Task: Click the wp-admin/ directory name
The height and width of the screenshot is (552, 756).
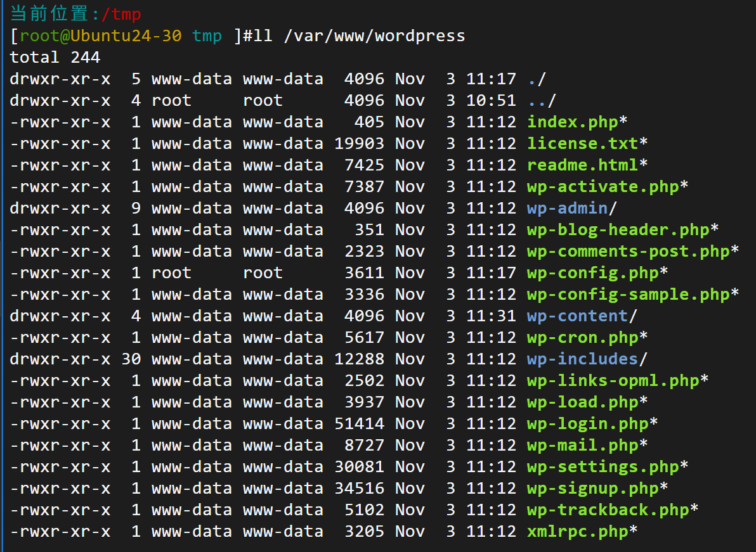Action: [572, 209]
